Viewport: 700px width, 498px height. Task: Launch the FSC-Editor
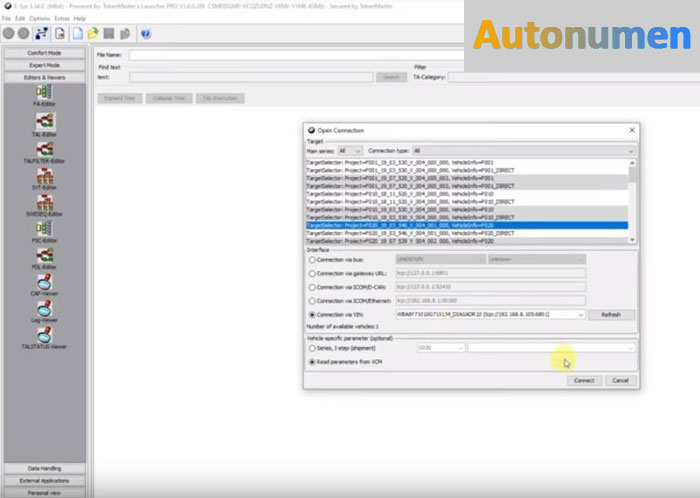(x=44, y=232)
